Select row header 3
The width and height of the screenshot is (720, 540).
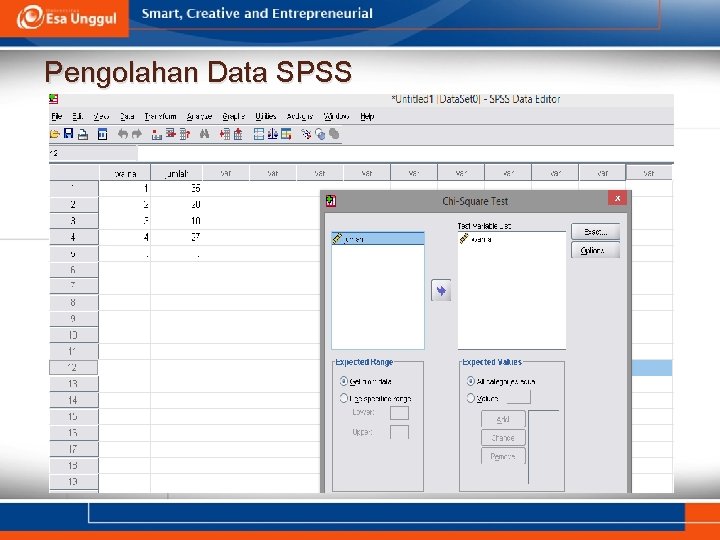click(x=73, y=221)
